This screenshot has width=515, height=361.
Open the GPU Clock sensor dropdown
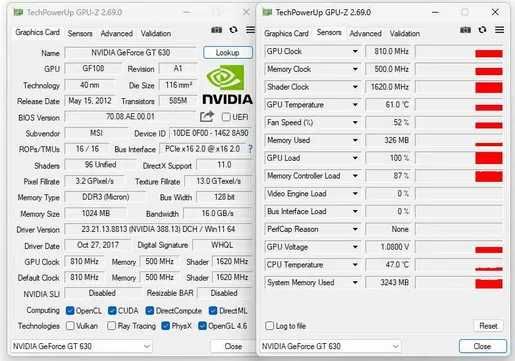355,51
